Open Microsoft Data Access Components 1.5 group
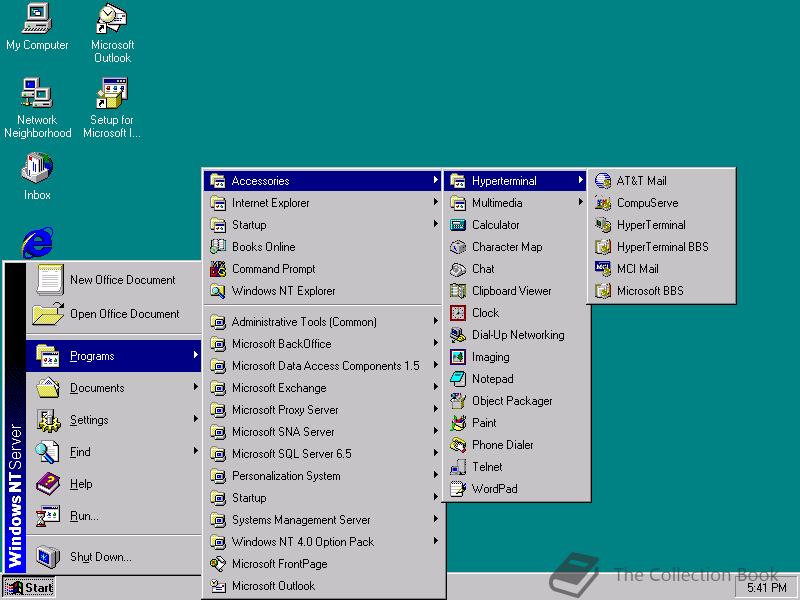 322,366
